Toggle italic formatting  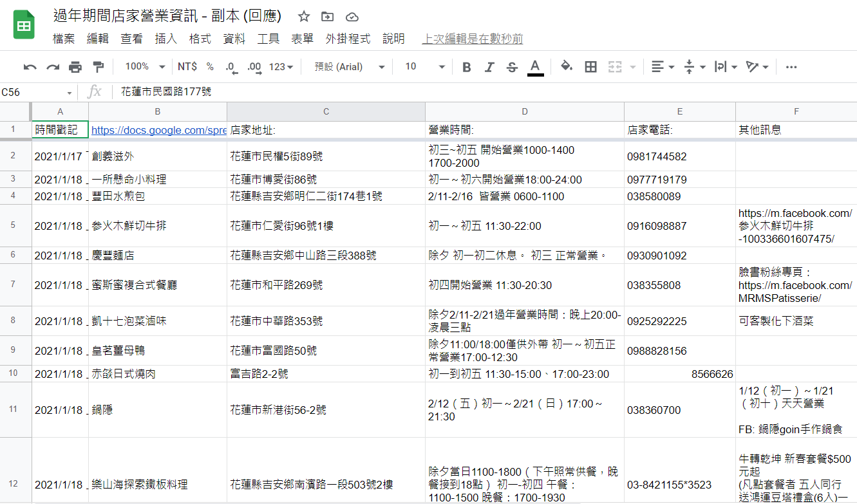[489, 67]
